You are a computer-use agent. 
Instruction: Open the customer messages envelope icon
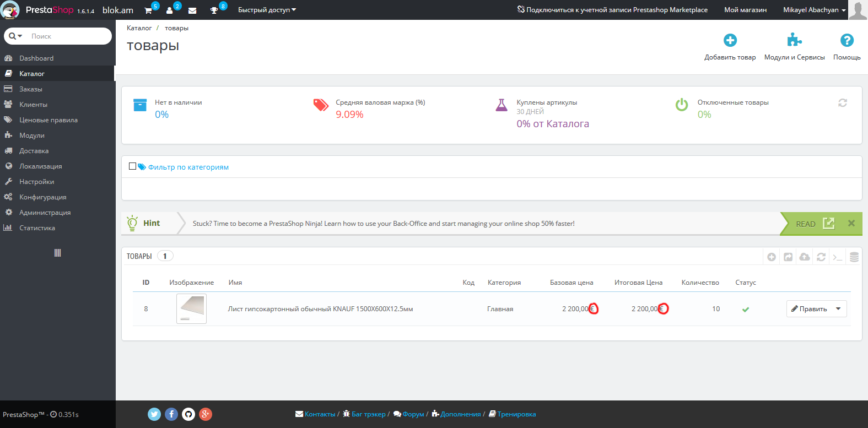point(192,10)
